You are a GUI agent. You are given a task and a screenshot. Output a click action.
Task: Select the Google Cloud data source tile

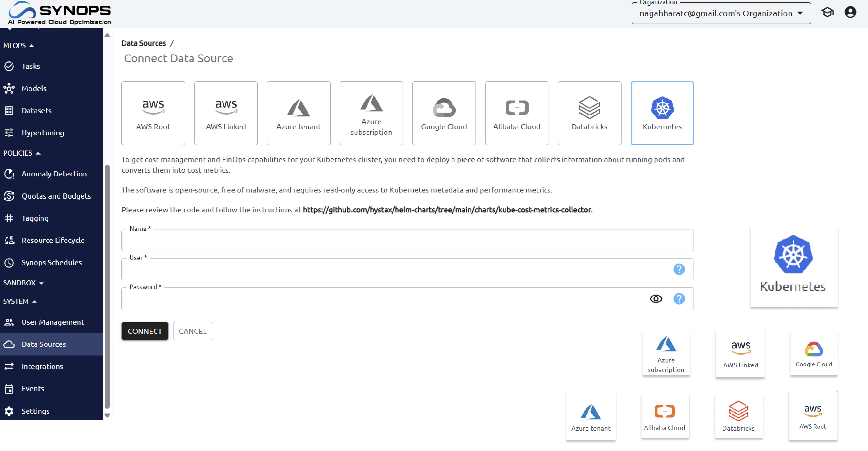(x=444, y=113)
